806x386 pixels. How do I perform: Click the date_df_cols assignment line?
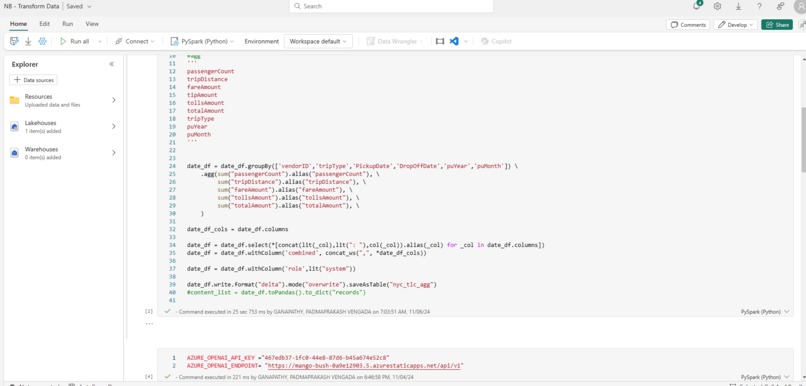coord(237,229)
